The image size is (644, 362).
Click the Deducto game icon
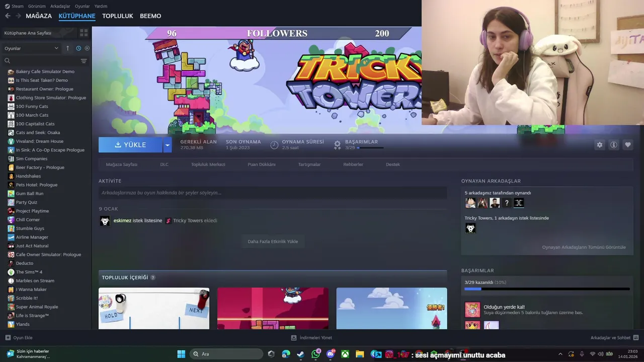[x=11, y=263]
